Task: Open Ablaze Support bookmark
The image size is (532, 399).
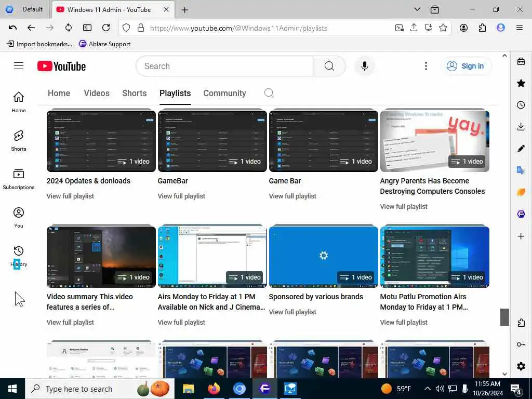Action: [x=104, y=44]
